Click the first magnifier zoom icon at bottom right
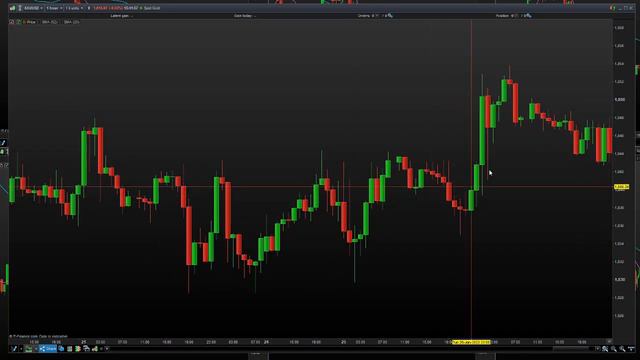 [605, 349]
